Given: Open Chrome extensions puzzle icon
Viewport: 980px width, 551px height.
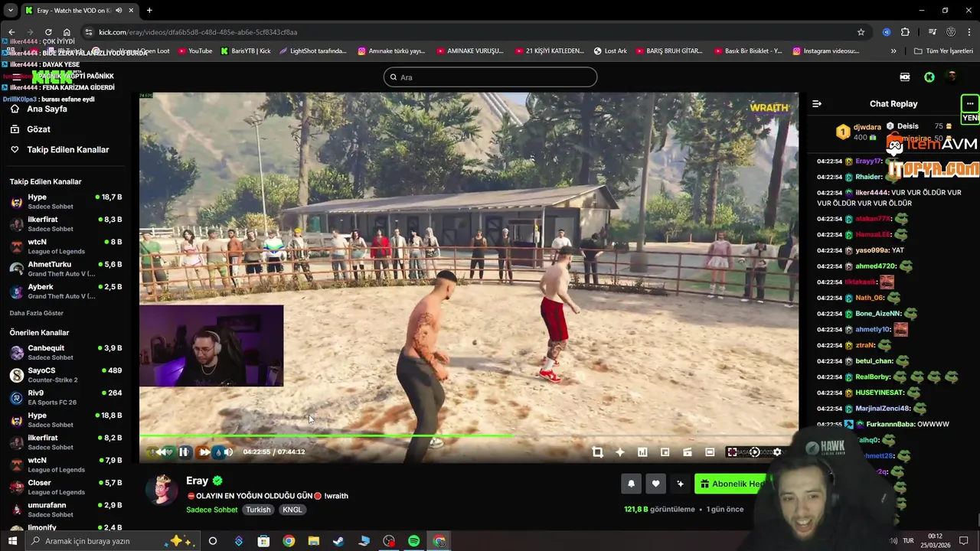Looking at the screenshot, I should (905, 32).
